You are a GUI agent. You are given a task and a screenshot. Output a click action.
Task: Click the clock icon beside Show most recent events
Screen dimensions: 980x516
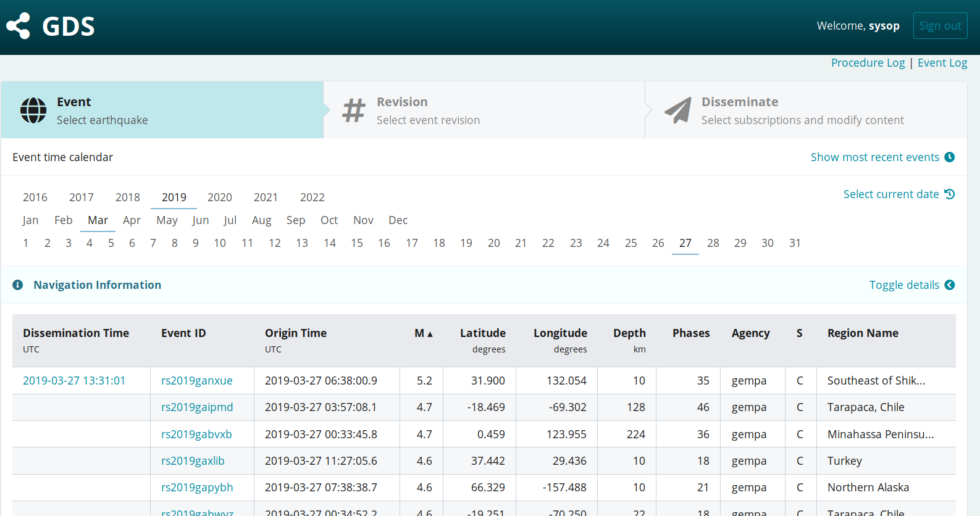950,157
